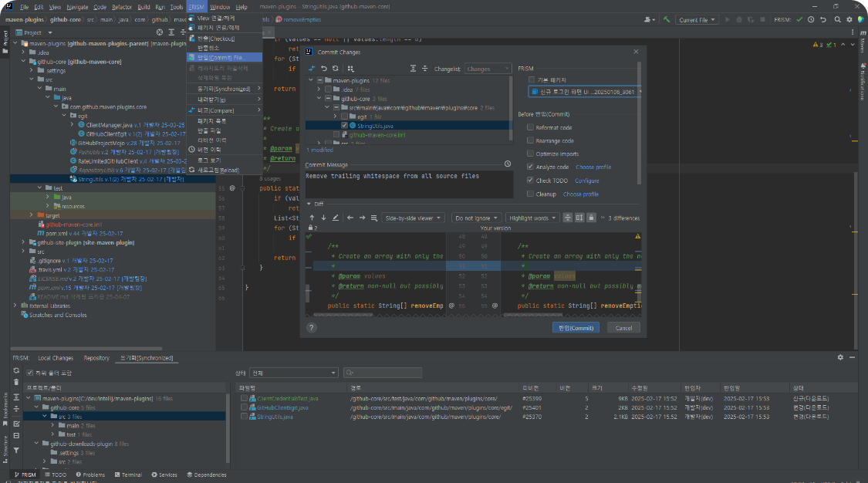868x483 pixels.
Task: Click Rollback icon in Commit Changes toolbar
Action: click(x=324, y=69)
